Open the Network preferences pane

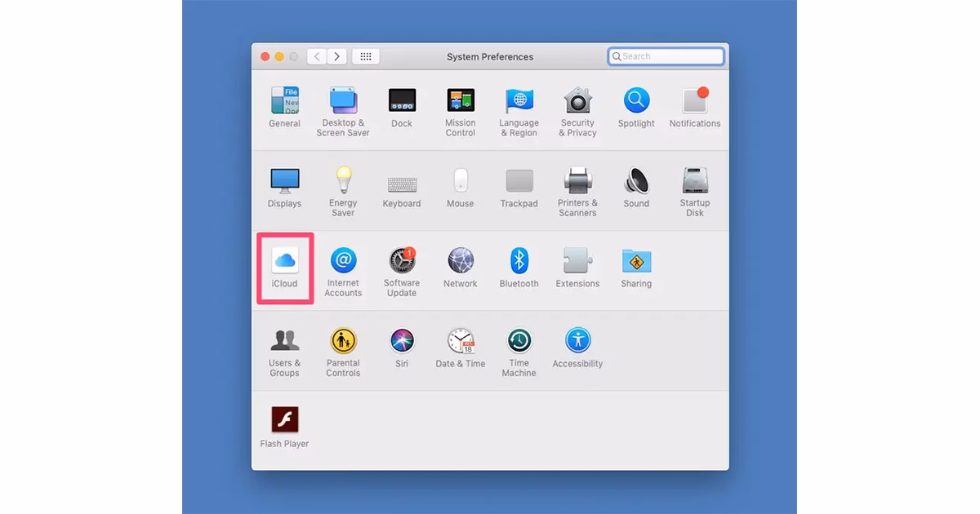point(461,268)
